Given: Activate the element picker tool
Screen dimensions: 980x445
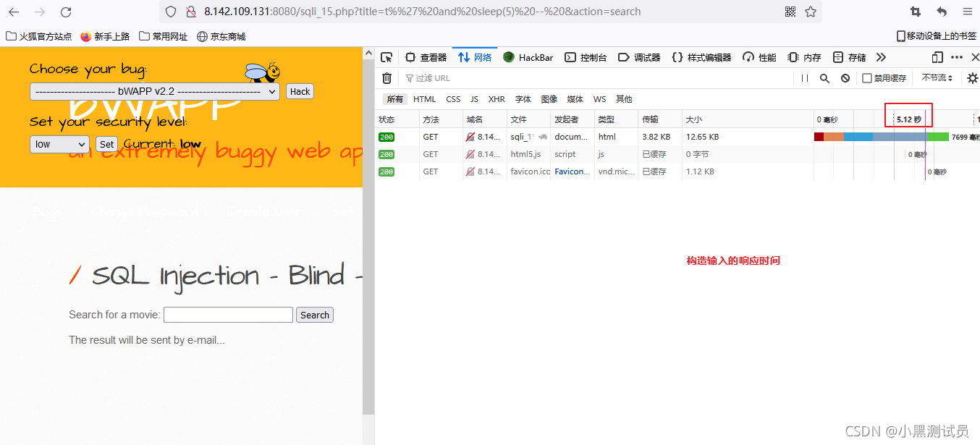Looking at the screenshot, I should [x=386, y=57].
